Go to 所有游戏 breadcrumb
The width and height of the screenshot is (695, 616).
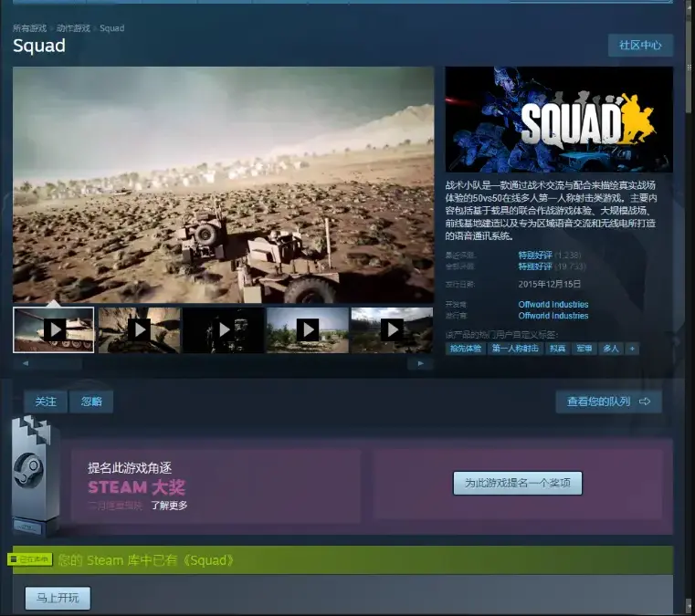[29, 28]
